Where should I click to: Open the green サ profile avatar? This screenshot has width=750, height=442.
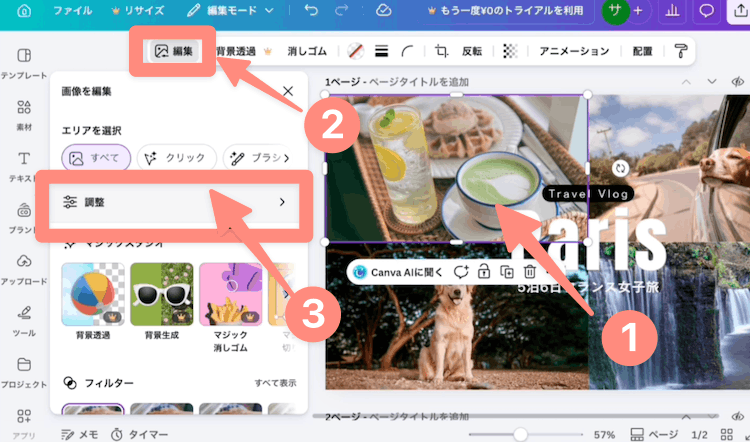click(615, 11)
